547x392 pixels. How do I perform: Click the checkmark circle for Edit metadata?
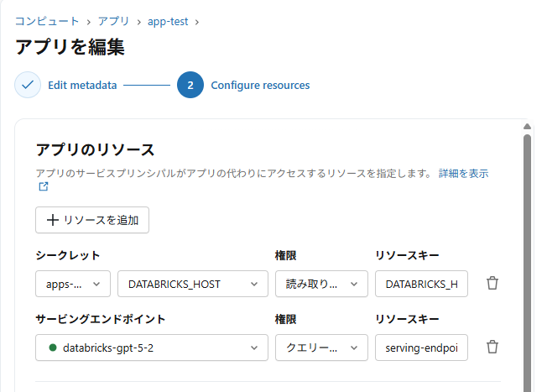pyautogui.click(x=28, y=85)
